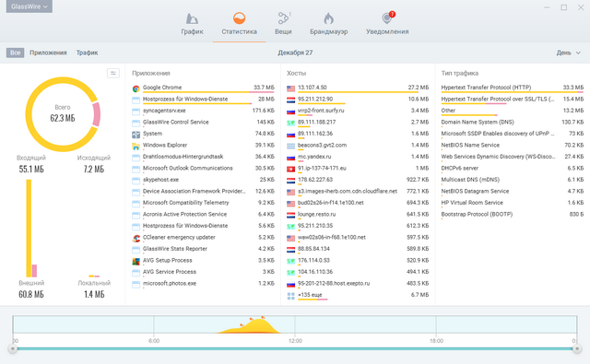
Task: Click the 12:00 marker on the timeline
Action: (295, 341)
